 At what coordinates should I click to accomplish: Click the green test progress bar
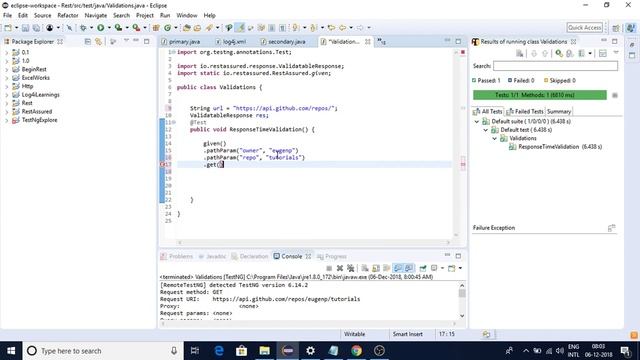coord(540,95)
